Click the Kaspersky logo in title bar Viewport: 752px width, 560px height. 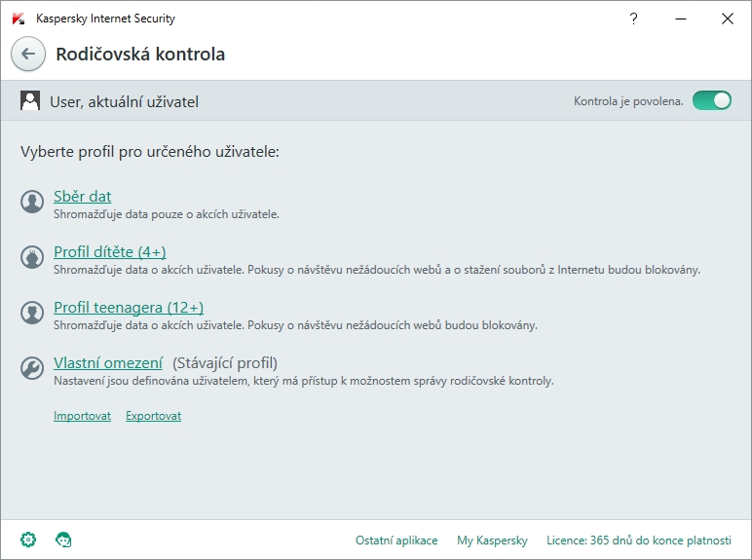(x=19, y=19)
